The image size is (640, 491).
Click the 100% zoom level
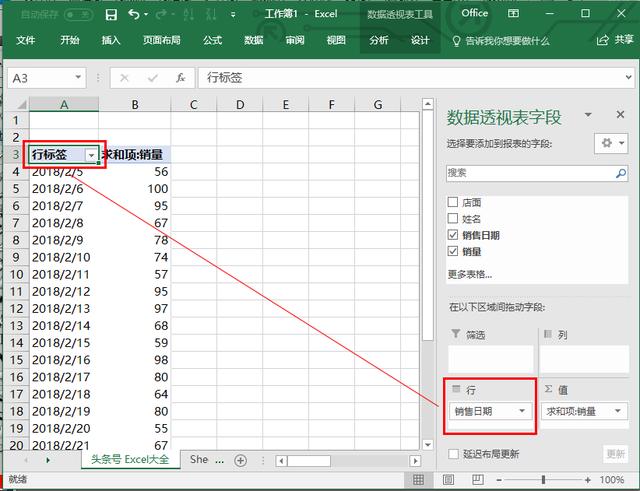point(611,480)
